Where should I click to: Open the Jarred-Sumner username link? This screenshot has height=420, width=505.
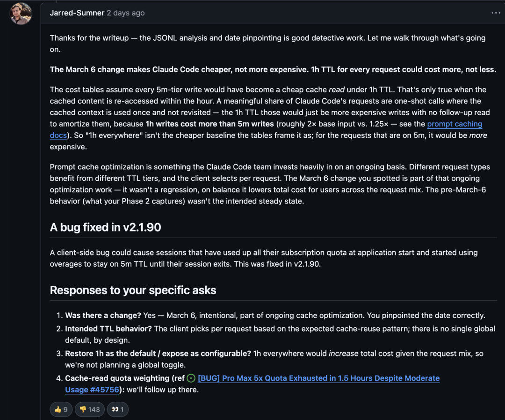(x=77, y=13)
